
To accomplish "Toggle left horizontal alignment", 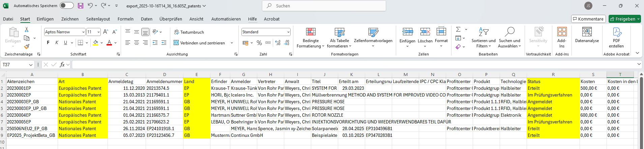I will click(128, 43).
